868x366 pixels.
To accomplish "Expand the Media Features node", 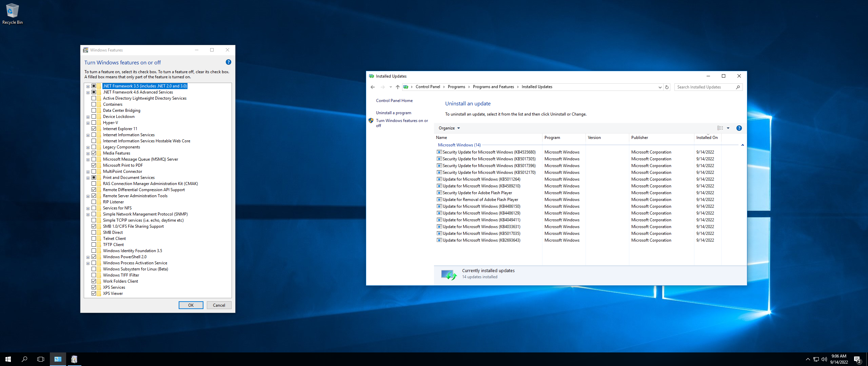I will 88,154.
